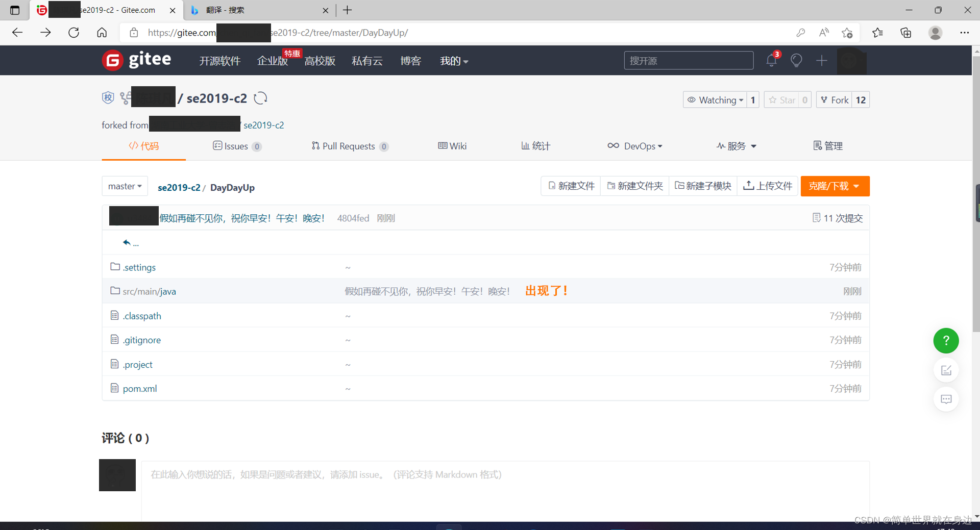Click the lightbulb ideas icon in the header

pos(796,60)
